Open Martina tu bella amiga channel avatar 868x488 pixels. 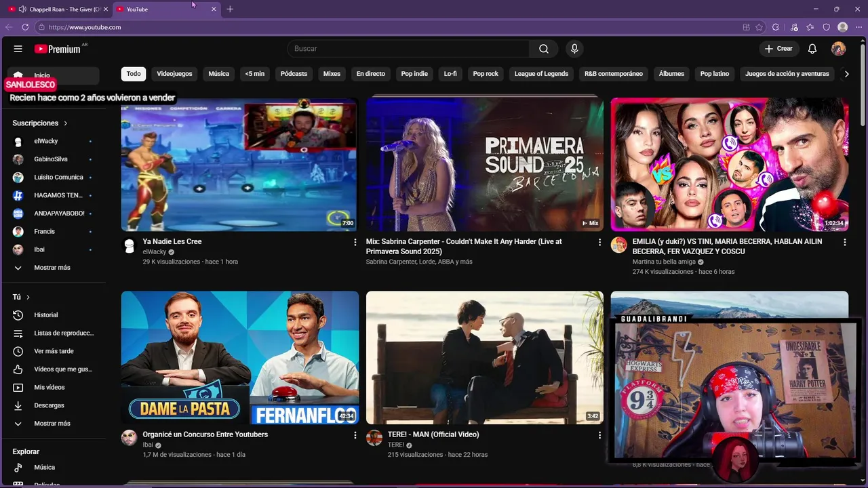(618, 245)
